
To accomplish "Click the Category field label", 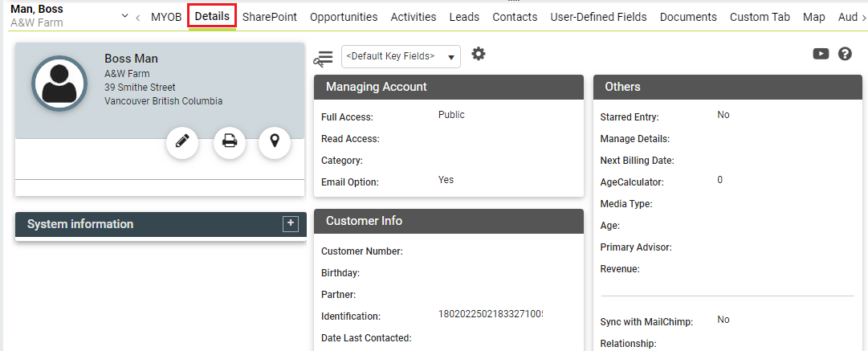I will point(341,161).
